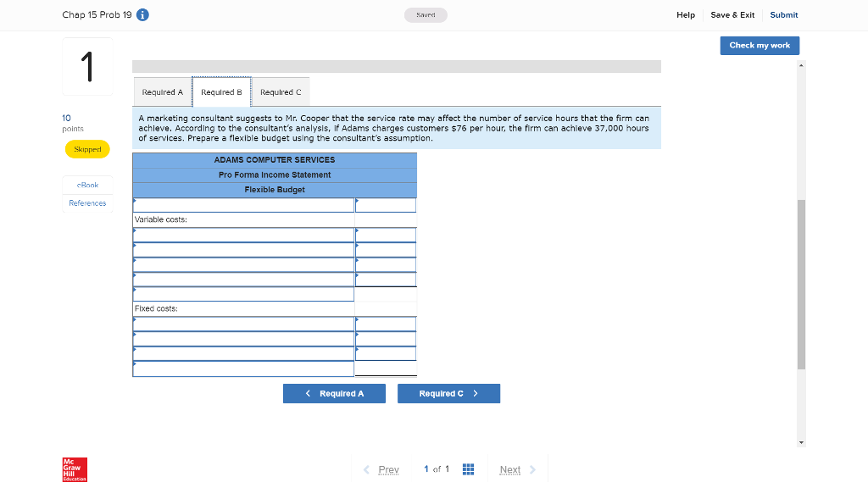Screen dimensions: 868x488
Task: Click the McGraw-Hill Education logo
Action: click(x=73, y=469)
